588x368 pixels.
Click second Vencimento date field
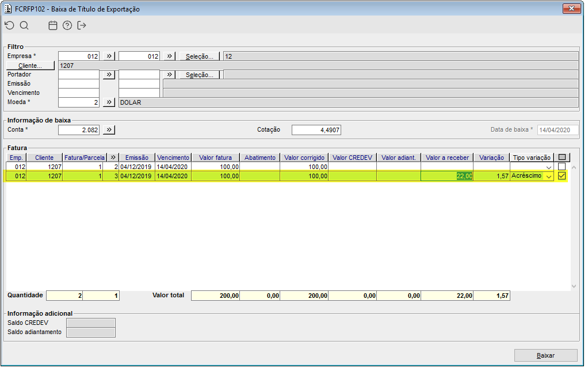tap(139, 93)
